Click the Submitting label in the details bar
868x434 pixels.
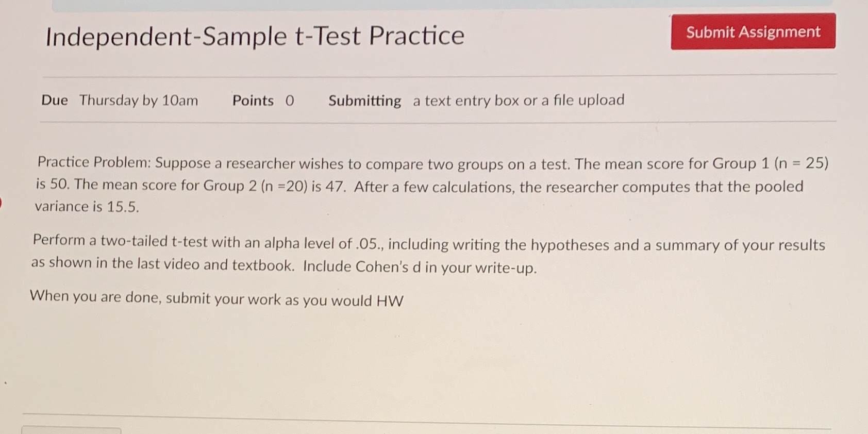[365, 101]
